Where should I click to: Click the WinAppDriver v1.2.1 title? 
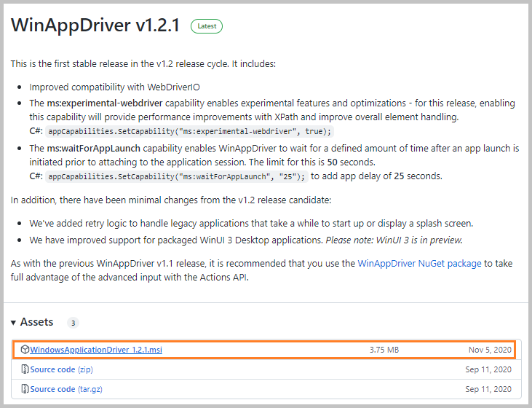click(95, 25)
